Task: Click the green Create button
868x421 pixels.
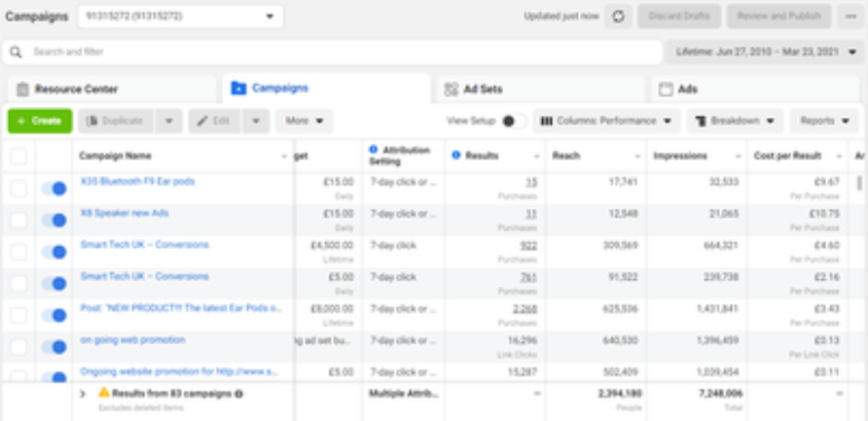Action: point(39,121)
